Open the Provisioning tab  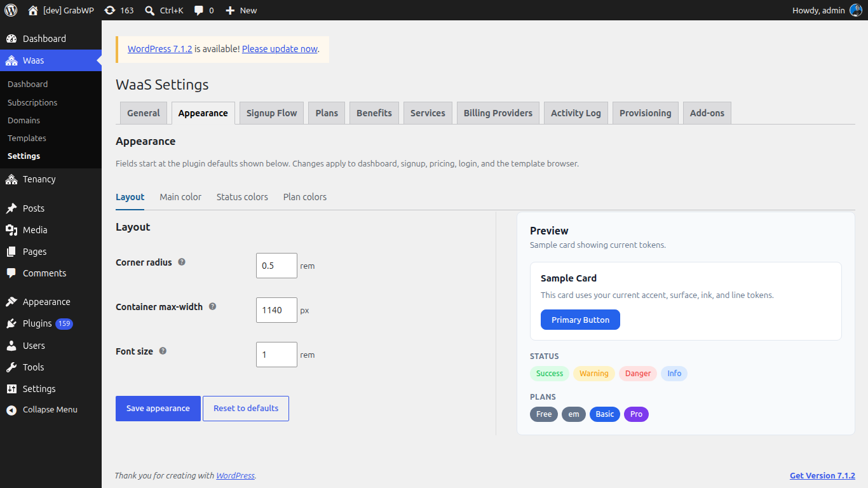click(646, 113)
